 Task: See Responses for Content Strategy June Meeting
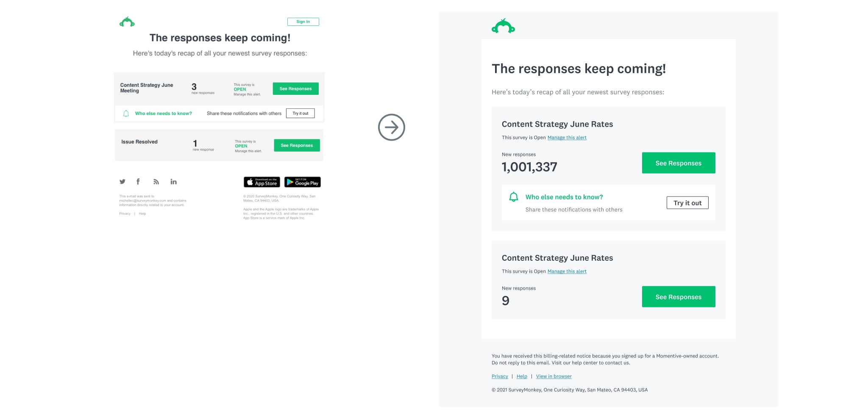pyautogui.click(x=295, y=88)
